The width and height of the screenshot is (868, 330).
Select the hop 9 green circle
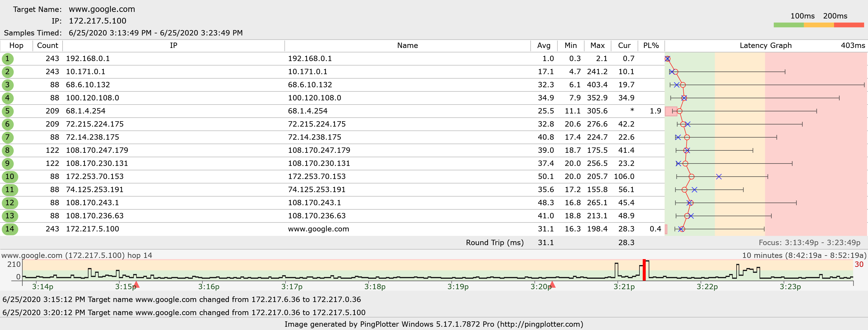(x=7, y=164)
